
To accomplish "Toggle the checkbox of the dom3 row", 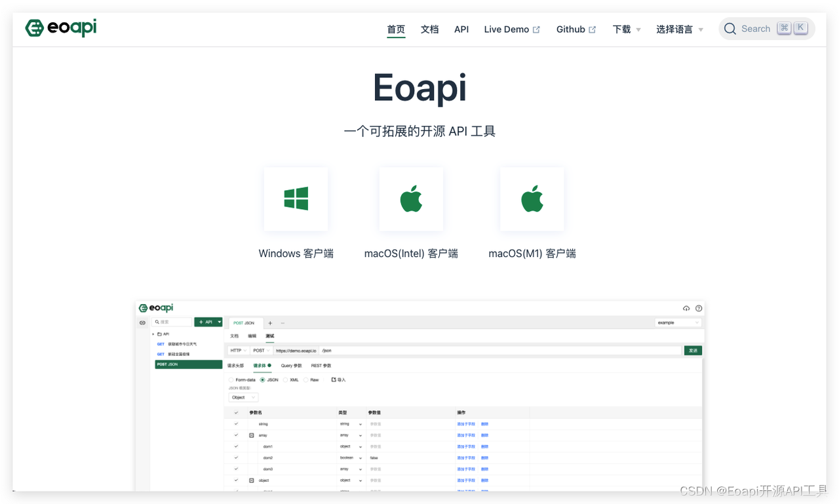I will 236,469.
